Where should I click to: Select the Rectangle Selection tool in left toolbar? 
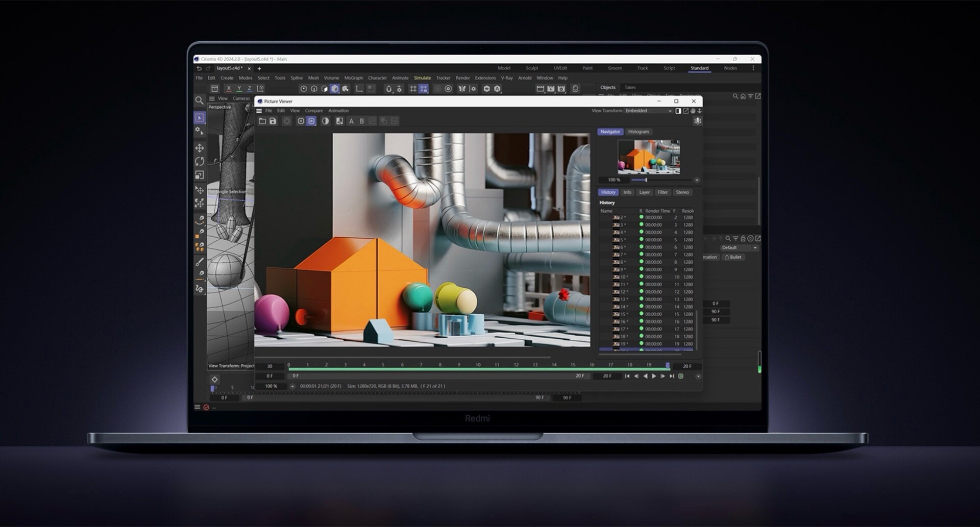click(x=200, y=118)
